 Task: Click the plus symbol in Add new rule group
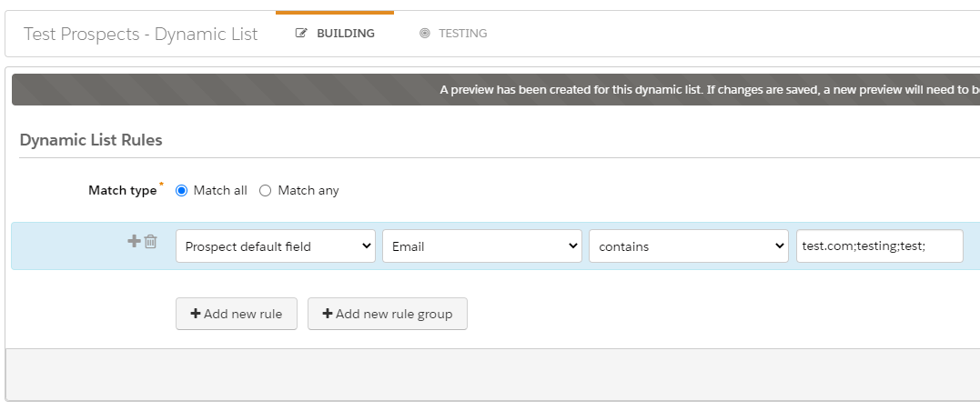coord(328,314)
